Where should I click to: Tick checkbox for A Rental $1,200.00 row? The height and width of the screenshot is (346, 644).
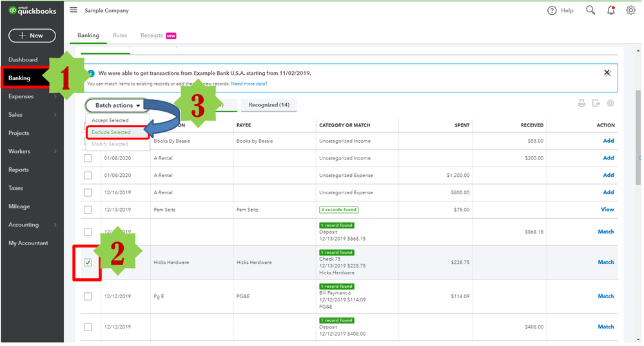88,176
